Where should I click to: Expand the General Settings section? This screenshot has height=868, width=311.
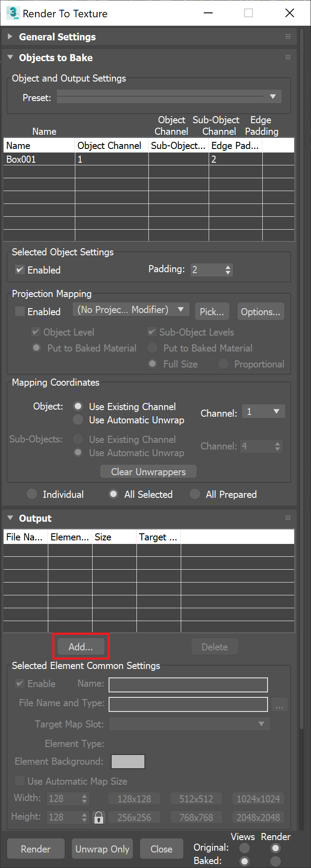click(10, 37)
